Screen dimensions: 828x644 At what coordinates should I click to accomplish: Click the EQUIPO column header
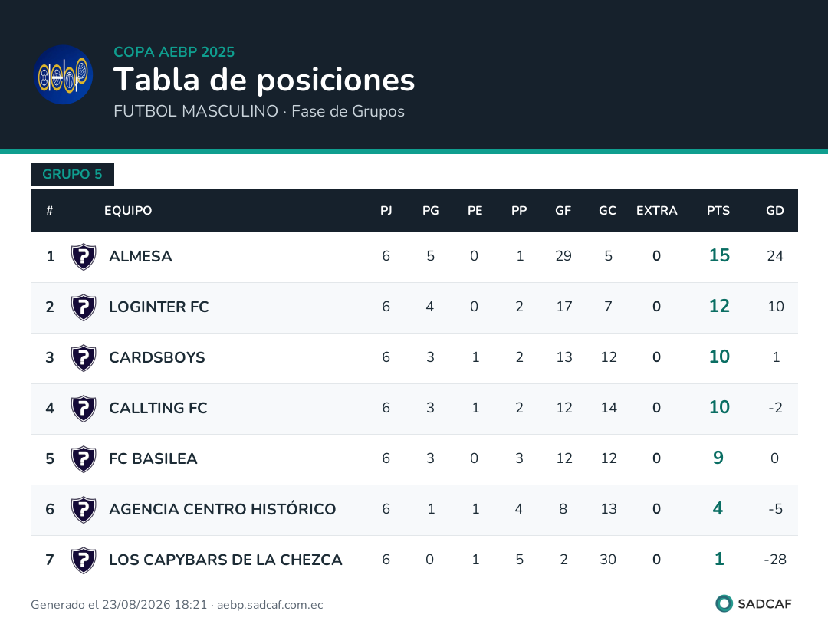click(x=128, y=211)
